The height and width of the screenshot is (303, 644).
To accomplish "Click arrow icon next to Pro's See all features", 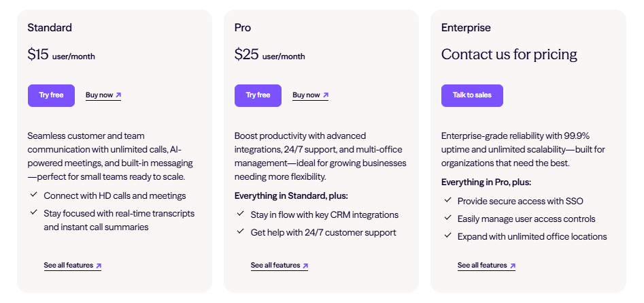I will (x=305, y=266).
